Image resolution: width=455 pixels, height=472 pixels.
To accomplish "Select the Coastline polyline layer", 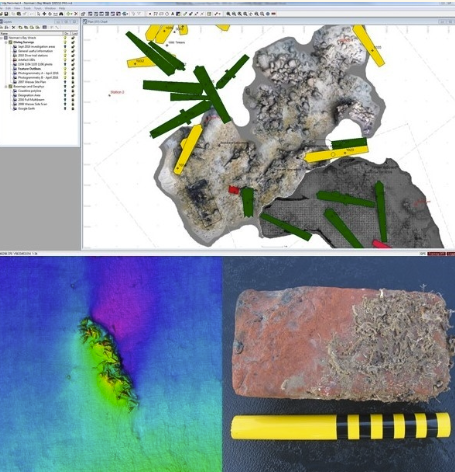I will coord(29,91).
